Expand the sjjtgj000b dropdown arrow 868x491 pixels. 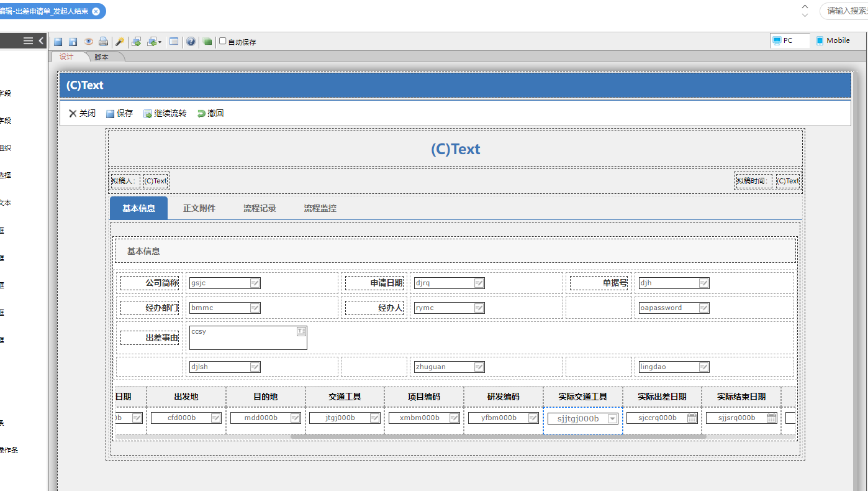click(612, 419)
